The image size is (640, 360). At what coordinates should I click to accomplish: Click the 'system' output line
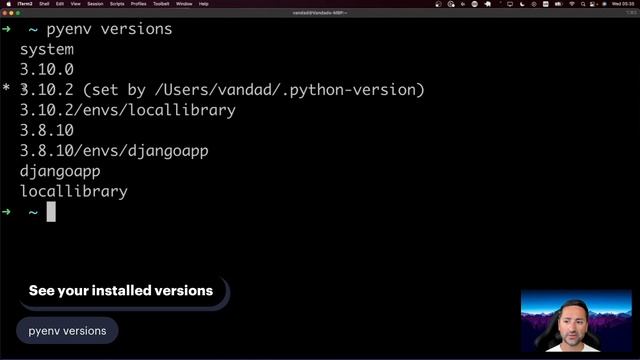pyautogui.click(x=47, y=49)
